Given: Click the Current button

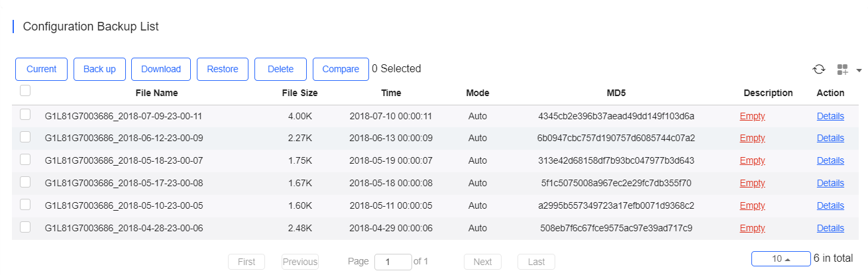Looking at the screenshot, I should point(41,69).
